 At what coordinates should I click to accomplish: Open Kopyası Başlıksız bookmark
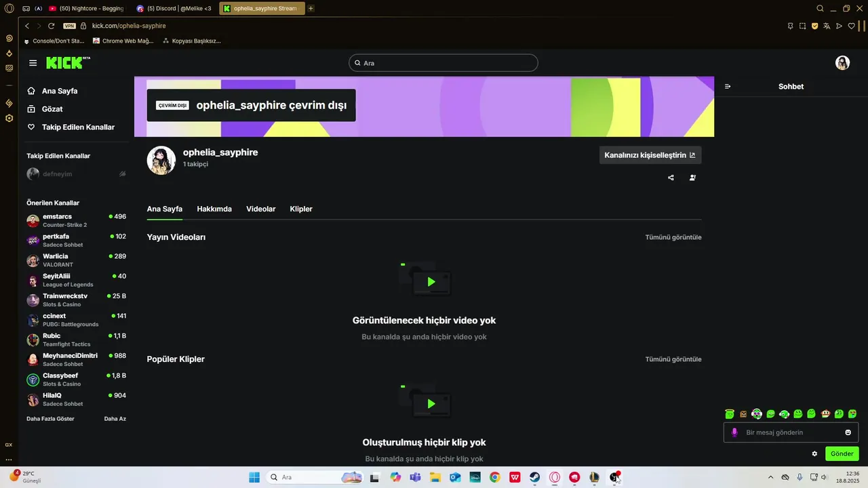pos(192,41)
